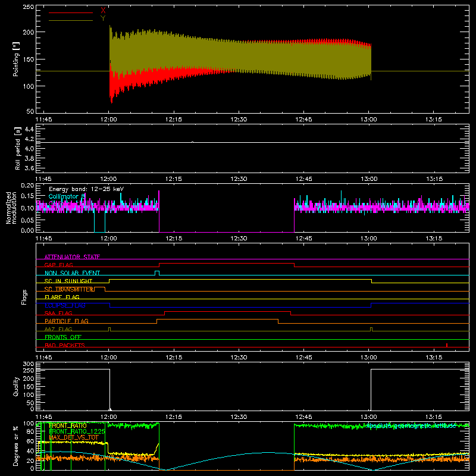This screenshot has width=476, height=476.
Task: Click the "Quality" vertical axis title
Action: coord(16,386)
